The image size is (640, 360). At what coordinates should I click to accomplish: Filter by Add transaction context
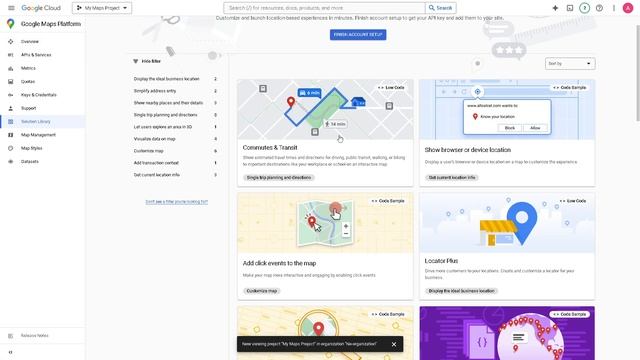click(x=176, y=163)
